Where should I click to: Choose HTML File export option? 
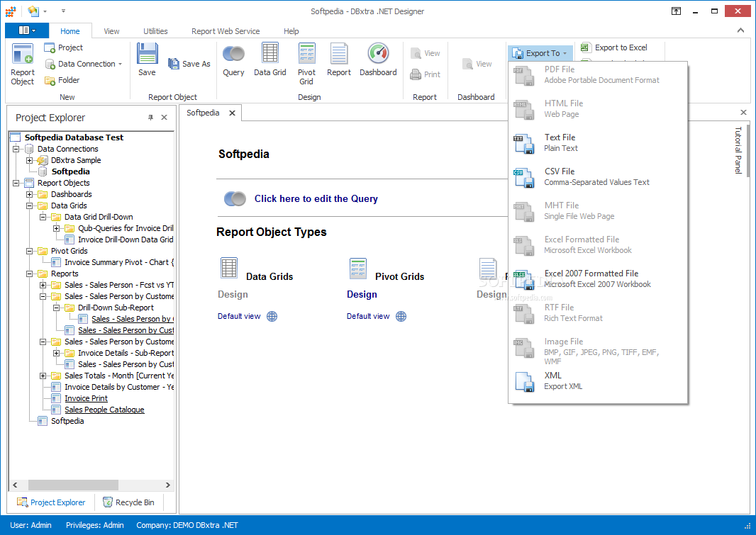[598, 109]
